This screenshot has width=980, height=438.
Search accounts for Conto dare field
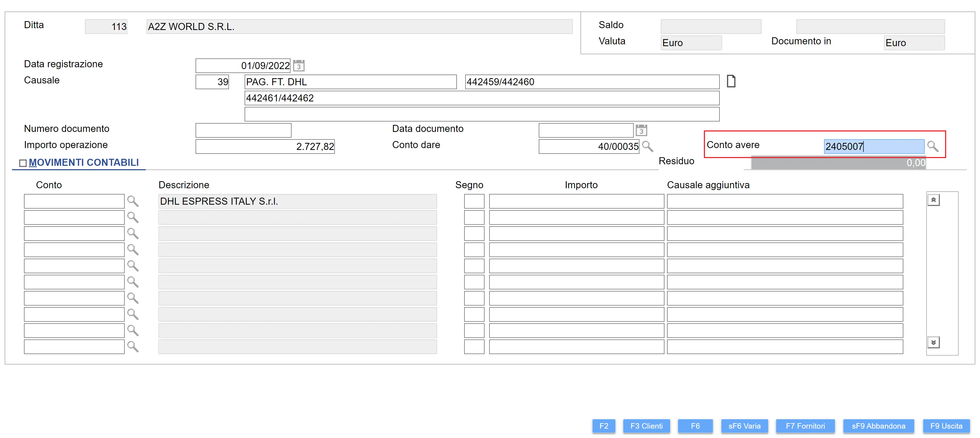647,146
